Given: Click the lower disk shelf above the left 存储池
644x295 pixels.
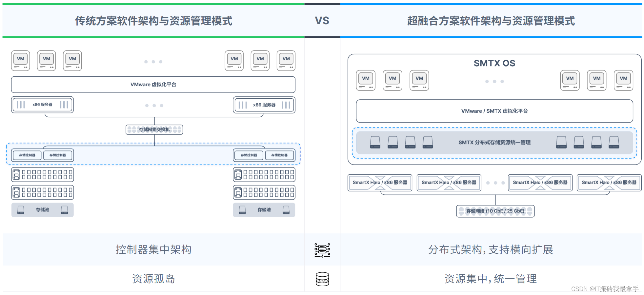Looking at the screenshot, I should tap(43, 192).
